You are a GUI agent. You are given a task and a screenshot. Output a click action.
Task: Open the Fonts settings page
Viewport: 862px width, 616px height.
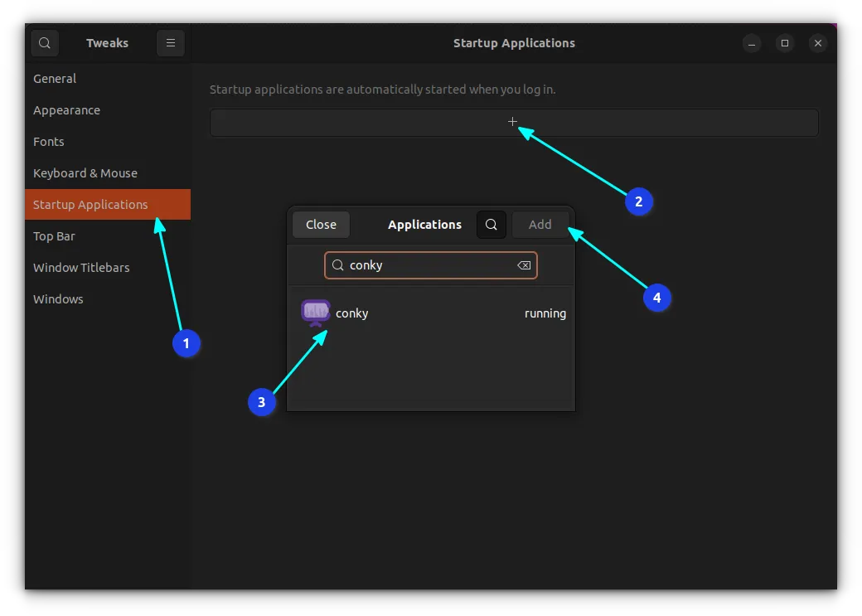point(48,141)
